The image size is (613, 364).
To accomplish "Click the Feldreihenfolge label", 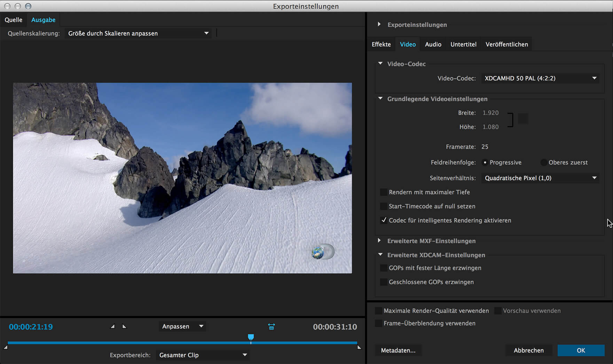I will (453, 163).
